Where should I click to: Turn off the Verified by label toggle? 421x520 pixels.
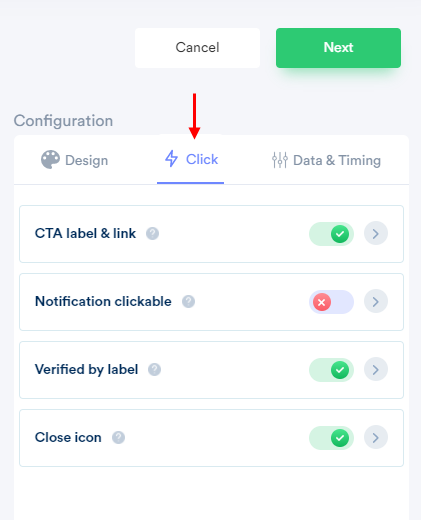pos(331,370)
